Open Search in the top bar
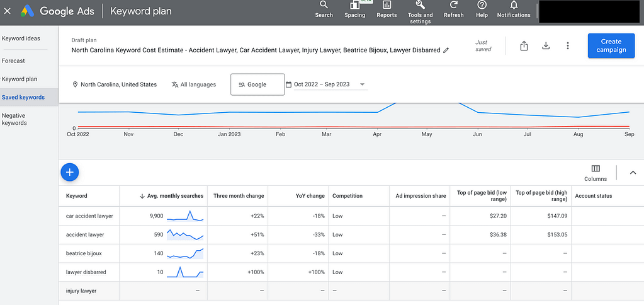 [x=324, y=9]
